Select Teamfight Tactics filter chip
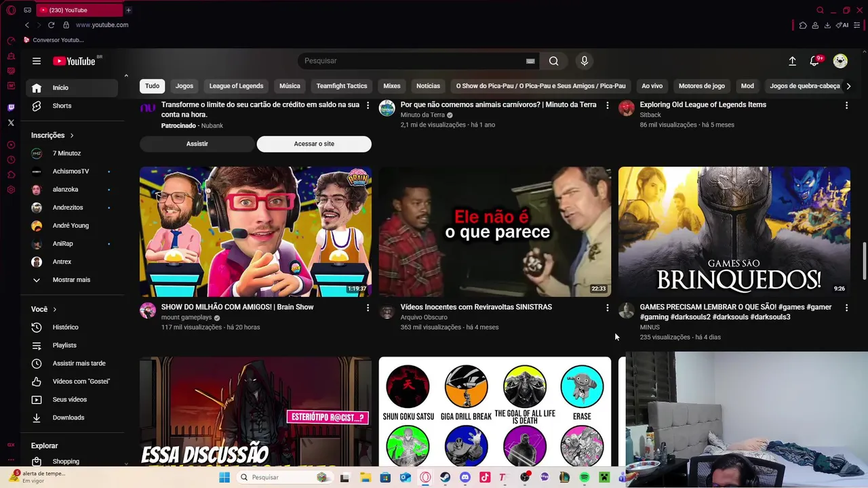This screenshot has height=488, width=868. [x=342, y=86]
